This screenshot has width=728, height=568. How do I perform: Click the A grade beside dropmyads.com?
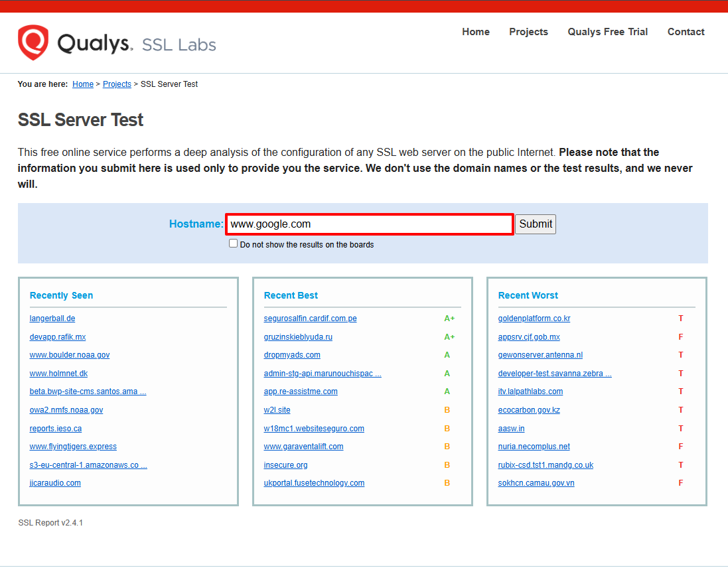[447, 355]
